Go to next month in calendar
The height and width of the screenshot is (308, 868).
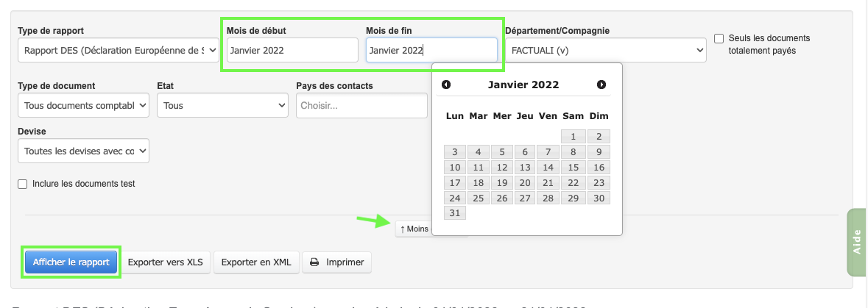tap(601, 85)
